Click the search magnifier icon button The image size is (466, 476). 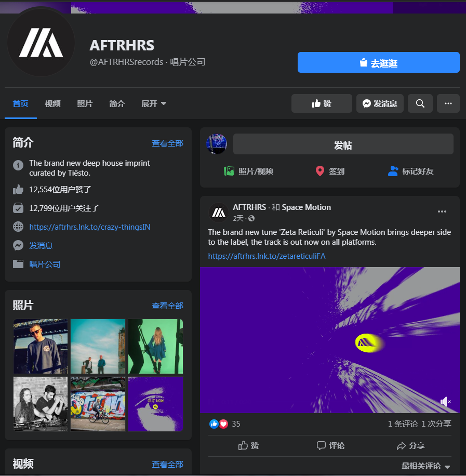[420, 103]
